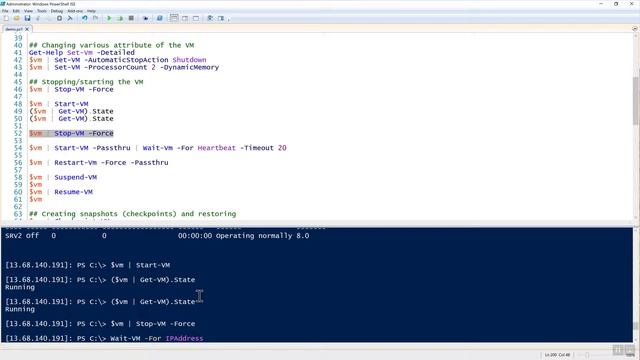Click 'Heartbeat' on line 54
Image resolution: width=640 pixels, height=360 pixels.
217,148
